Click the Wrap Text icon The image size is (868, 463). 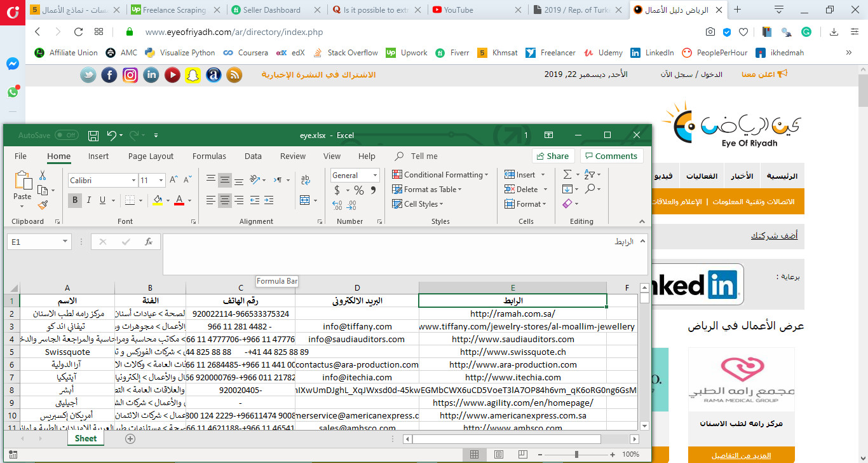[x=305, y=180]
